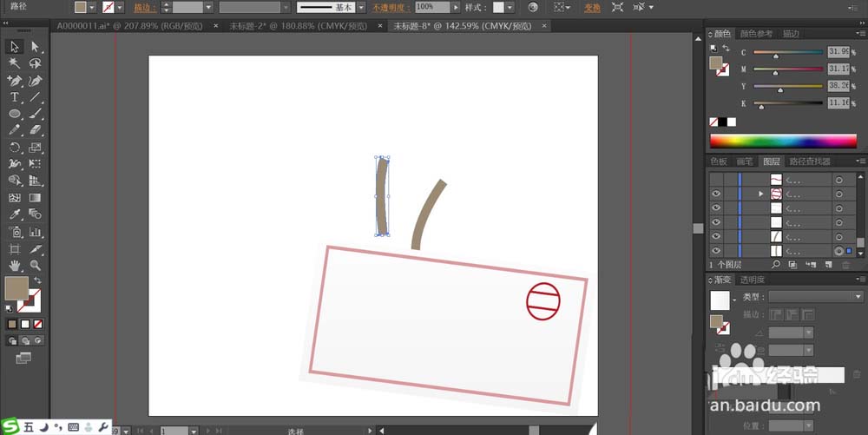
Task: Select the Pen tool
Action: click(x=15, y=81)
